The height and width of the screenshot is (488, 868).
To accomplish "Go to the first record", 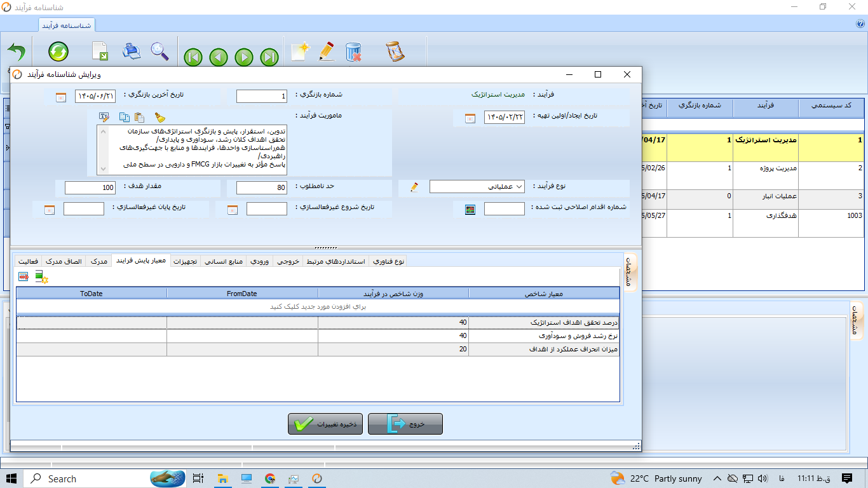I will 193,57.
